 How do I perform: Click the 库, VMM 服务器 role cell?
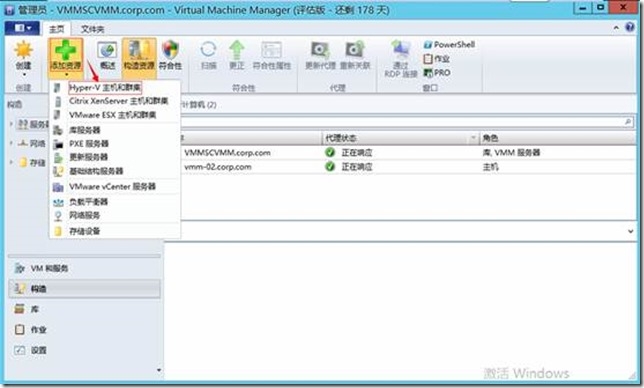click(511, 153)
